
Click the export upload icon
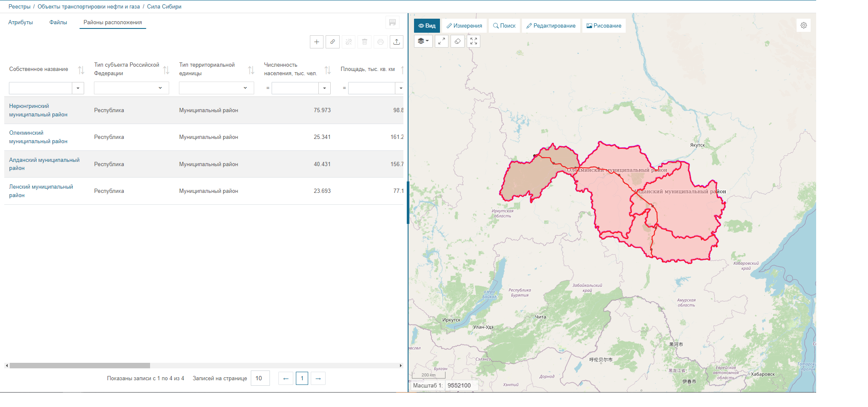[x=396, y=42]
